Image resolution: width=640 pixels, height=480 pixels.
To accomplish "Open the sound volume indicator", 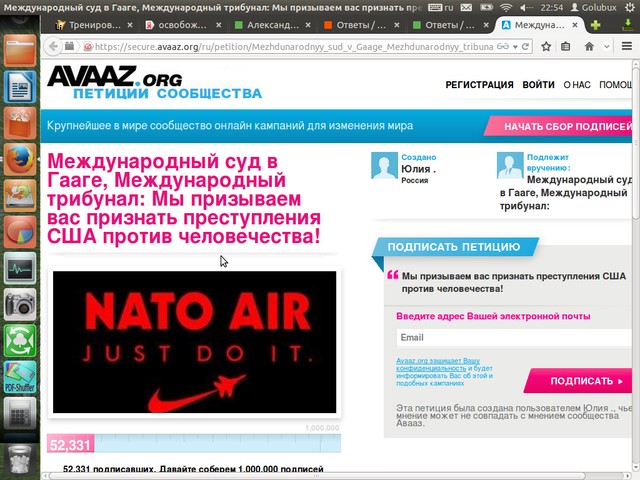I will [x=527, y=7].
